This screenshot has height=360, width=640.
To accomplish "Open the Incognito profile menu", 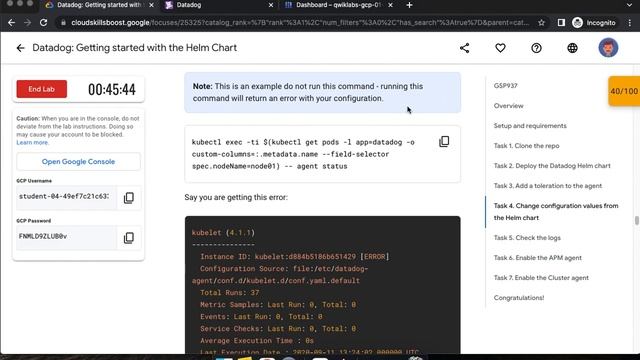I will [594, 23].
